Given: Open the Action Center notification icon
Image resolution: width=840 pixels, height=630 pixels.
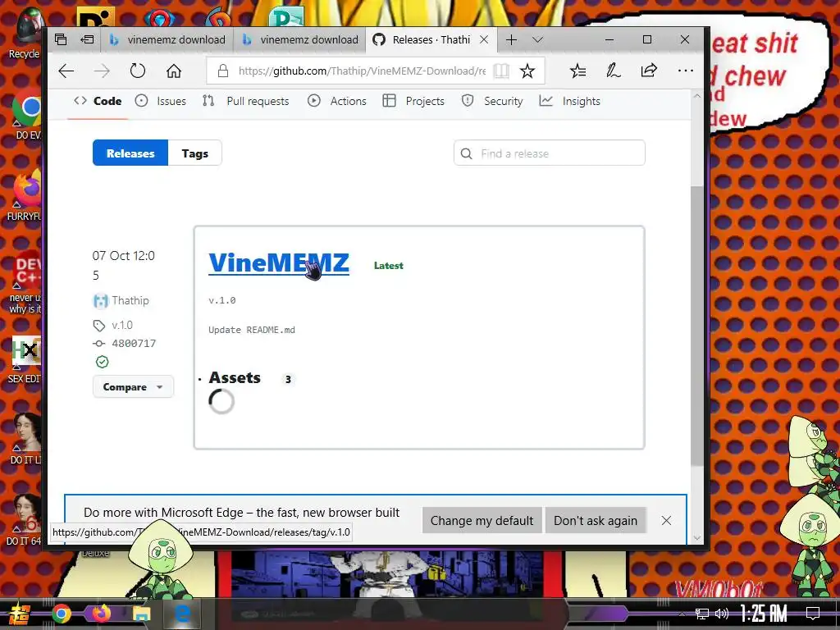Looking at the screenshot, I should (x=813, y=614).
